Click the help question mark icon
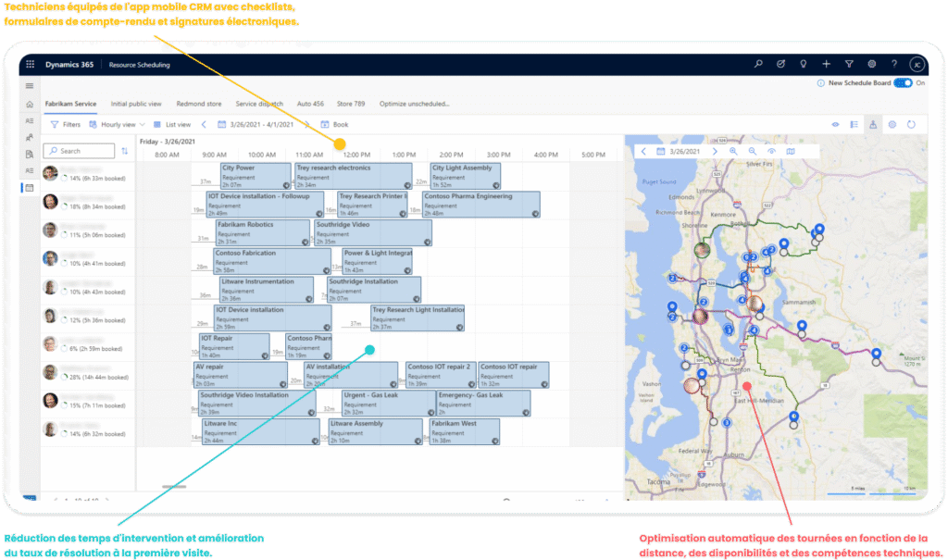The width and height of the screenshot is (948, 560). (x=894, y=64)
